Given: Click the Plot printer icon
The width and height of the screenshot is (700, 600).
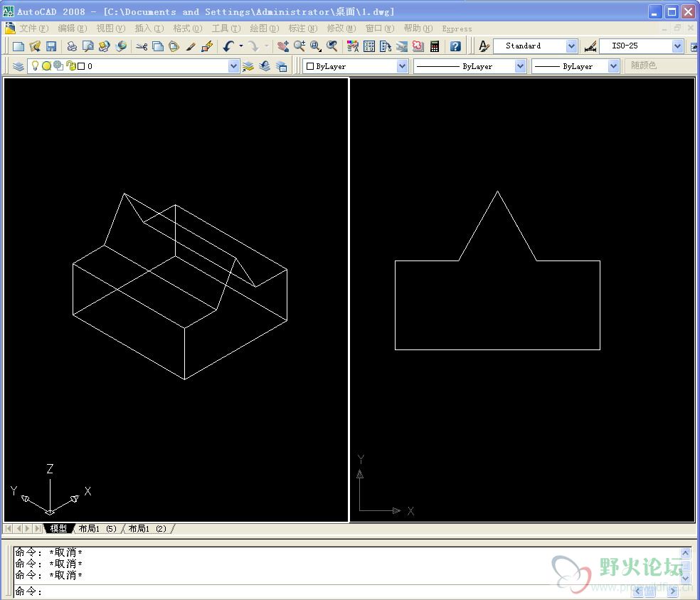Looking at the screenshot, I should click(71, 46).
